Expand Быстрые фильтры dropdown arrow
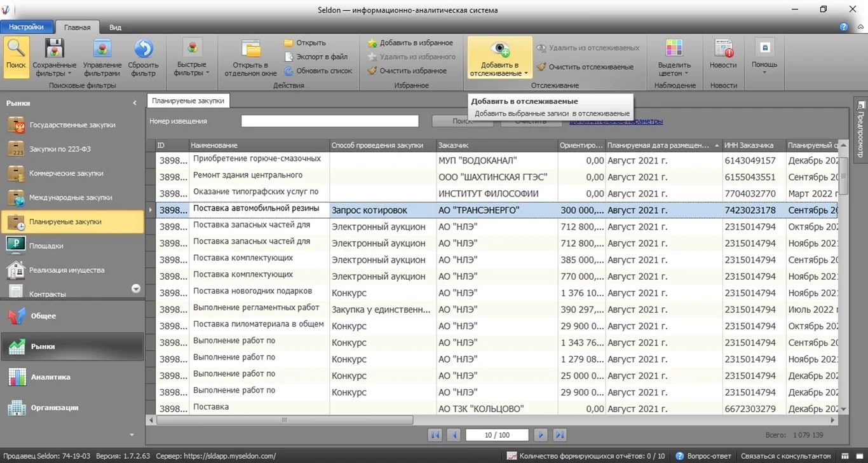 208,73
